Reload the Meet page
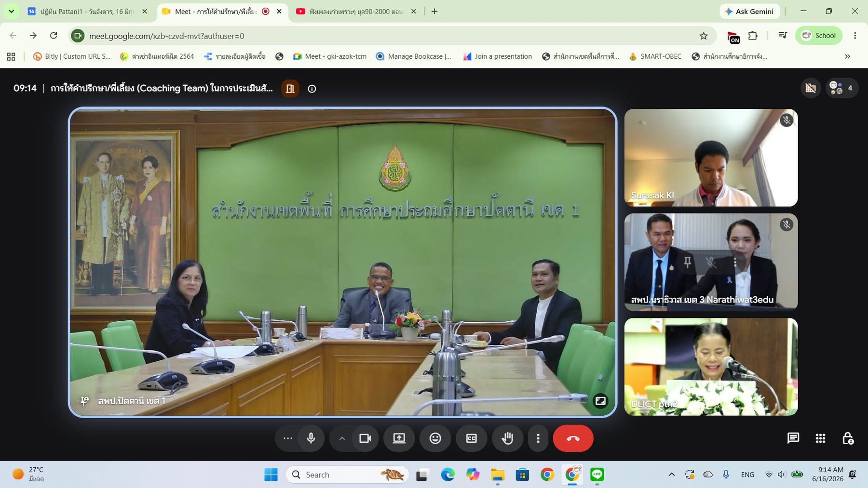The image size is (868, 488). tap(54, 36)
